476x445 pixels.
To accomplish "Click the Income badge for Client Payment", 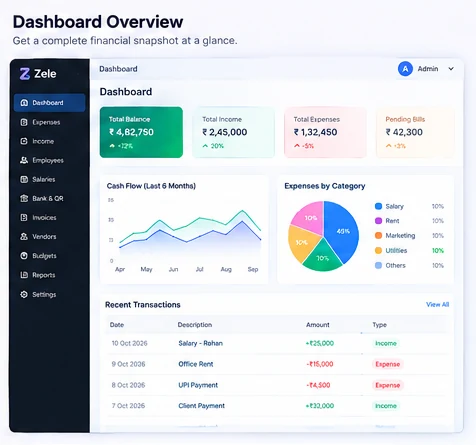I will 386,406.
